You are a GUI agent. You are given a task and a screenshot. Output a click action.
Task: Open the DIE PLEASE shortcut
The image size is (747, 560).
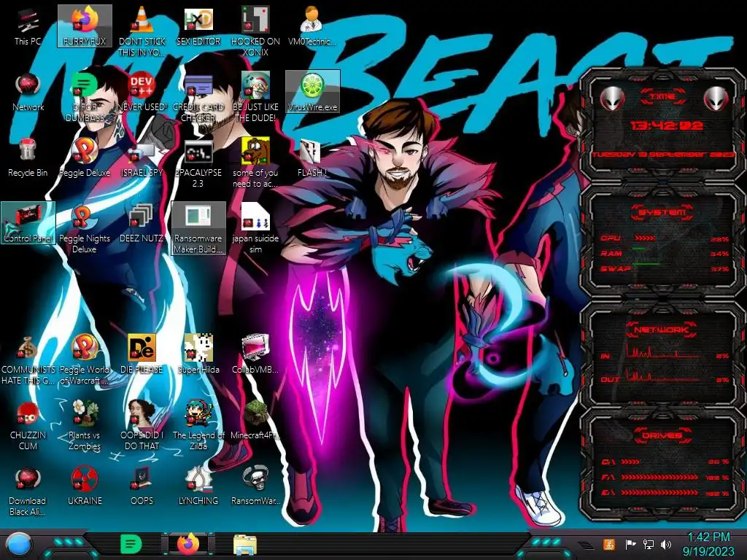(142, 354)
